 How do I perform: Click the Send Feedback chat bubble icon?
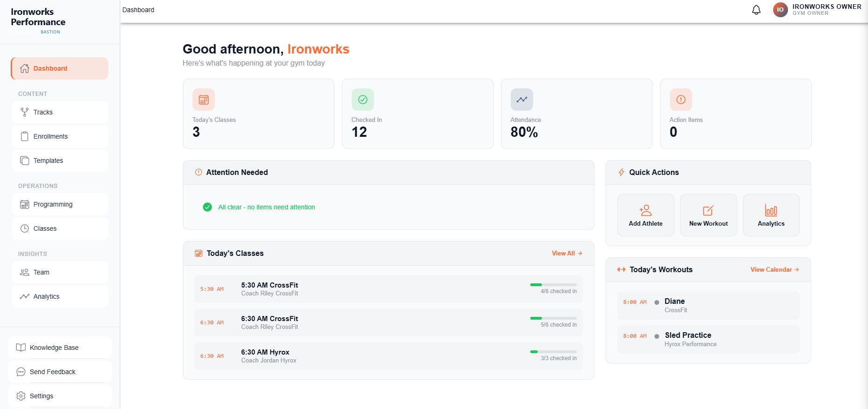coord(21,372)
